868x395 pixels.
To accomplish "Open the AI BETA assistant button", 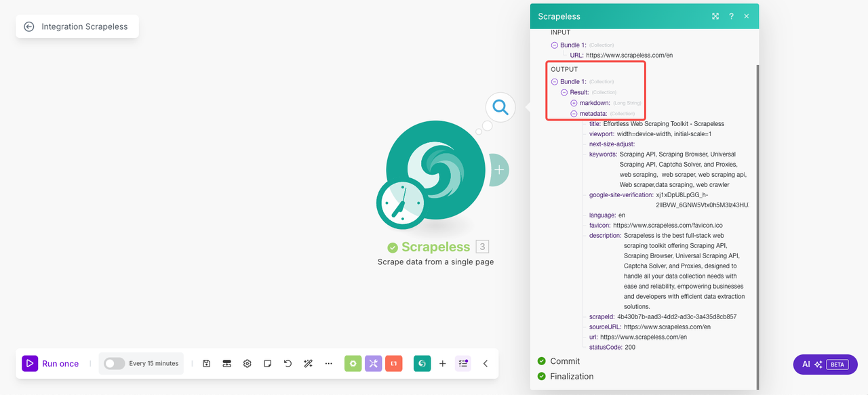I will tap(825, 365).
